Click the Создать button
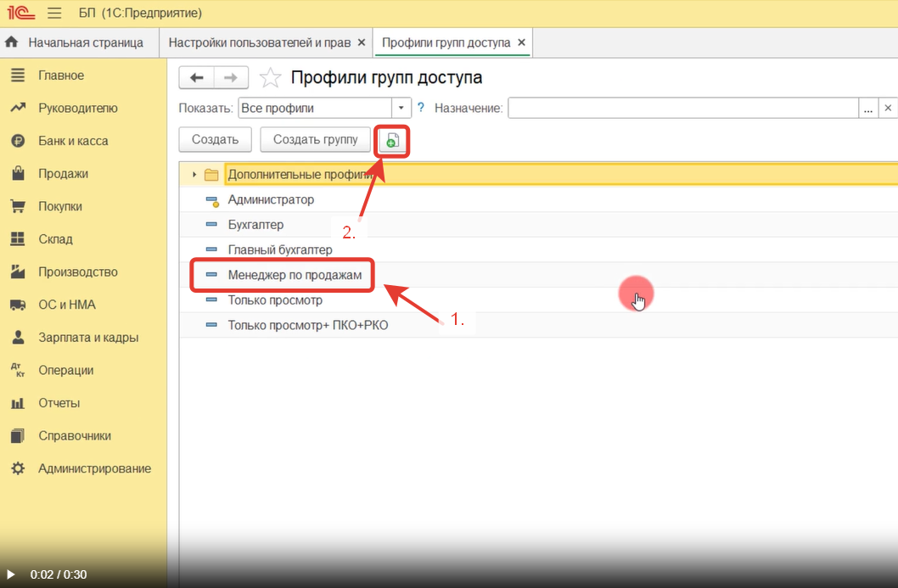 [215, 140]
